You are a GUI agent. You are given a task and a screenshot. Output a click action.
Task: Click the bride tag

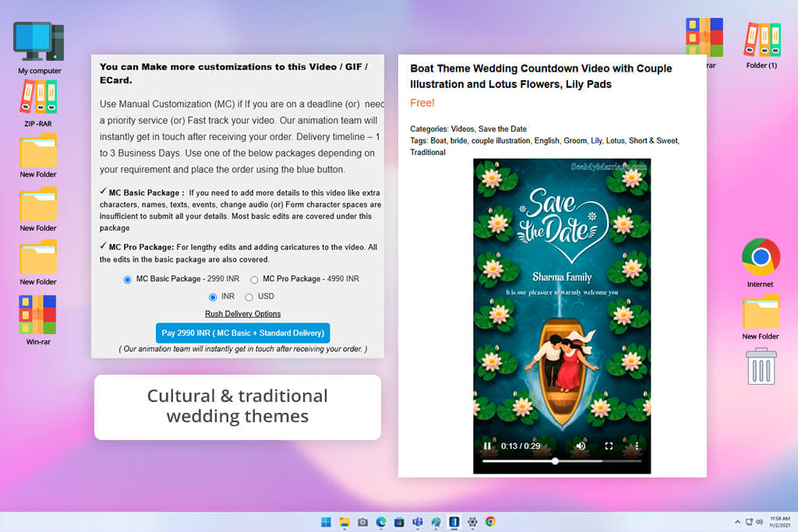pos(458,141)
